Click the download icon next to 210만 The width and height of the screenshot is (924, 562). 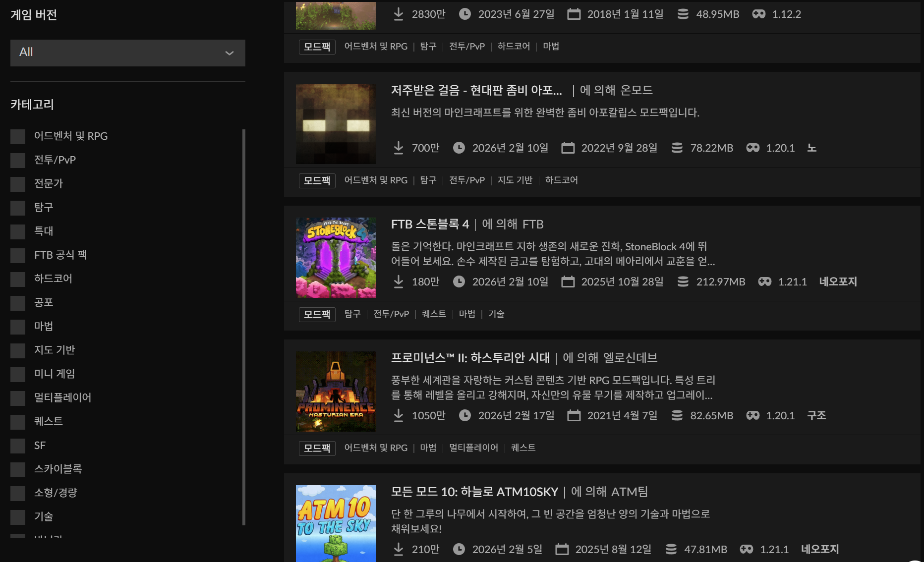coord(399,550)
